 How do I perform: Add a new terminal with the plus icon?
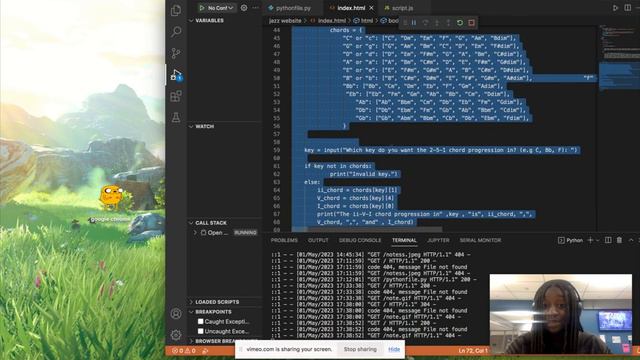(590, 240)
